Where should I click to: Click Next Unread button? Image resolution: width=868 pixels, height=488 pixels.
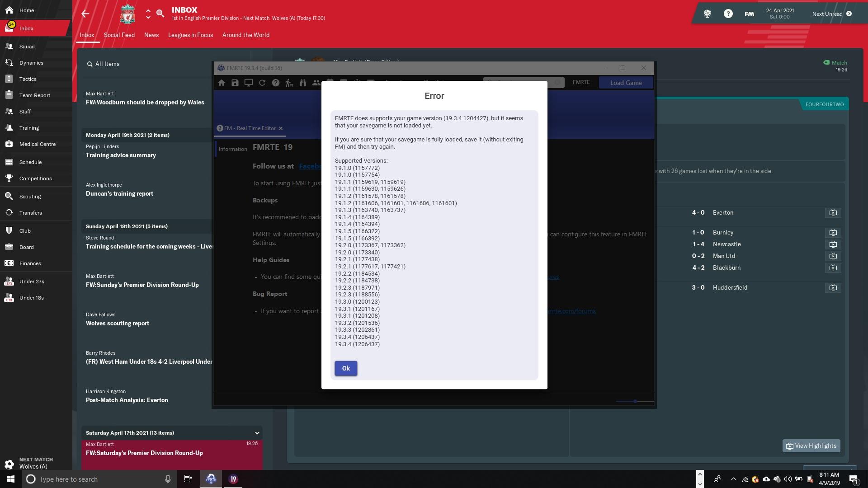coord(832,14)
